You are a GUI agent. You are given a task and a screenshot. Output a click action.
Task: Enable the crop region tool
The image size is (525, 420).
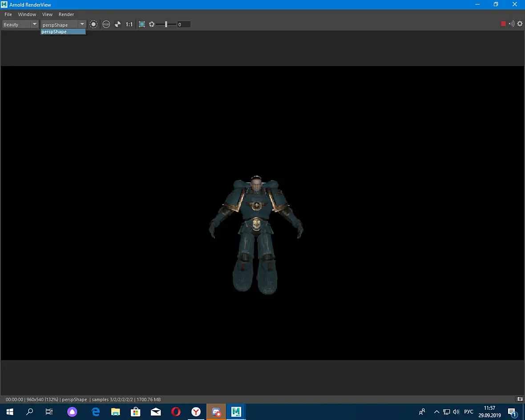(142, 24)
